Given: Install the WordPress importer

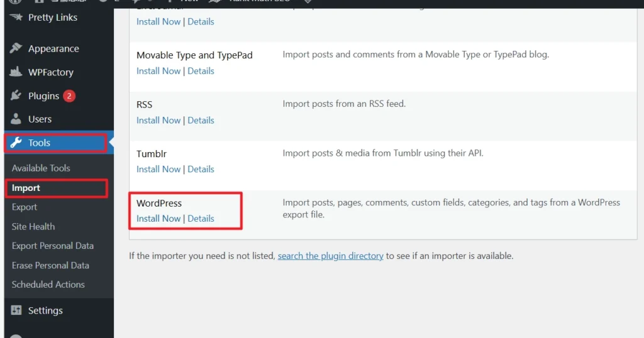Looking at the screenshot, I should pos(158,218).
